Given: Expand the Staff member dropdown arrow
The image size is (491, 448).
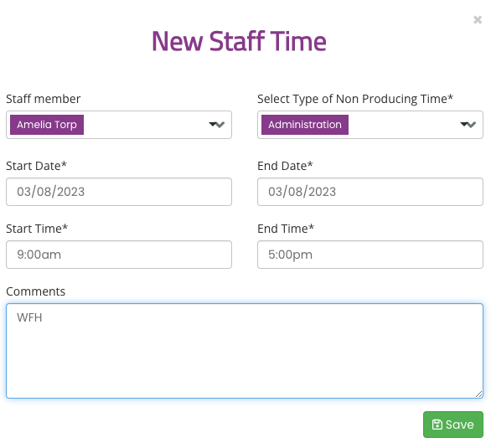Looking at the screenshot, I should click(x=217, y=125).
